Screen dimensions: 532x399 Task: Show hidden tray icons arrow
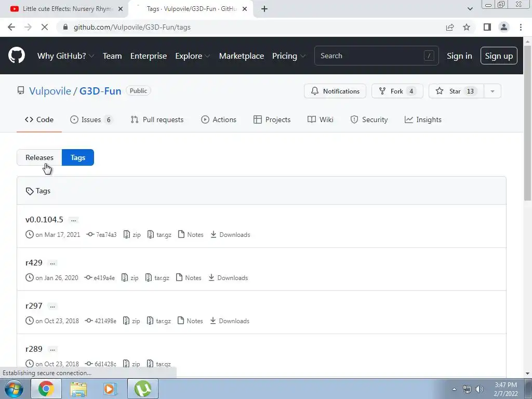click(454, 389)
